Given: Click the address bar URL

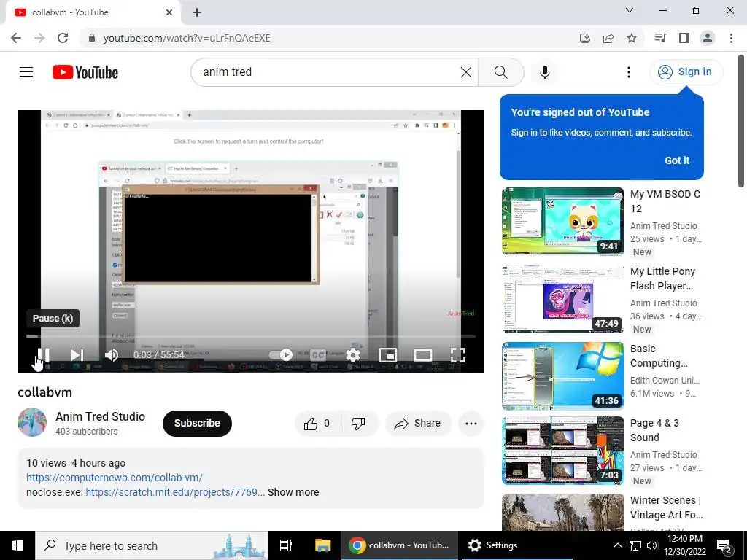Looking at the screenshot, I should click(187, 38).
